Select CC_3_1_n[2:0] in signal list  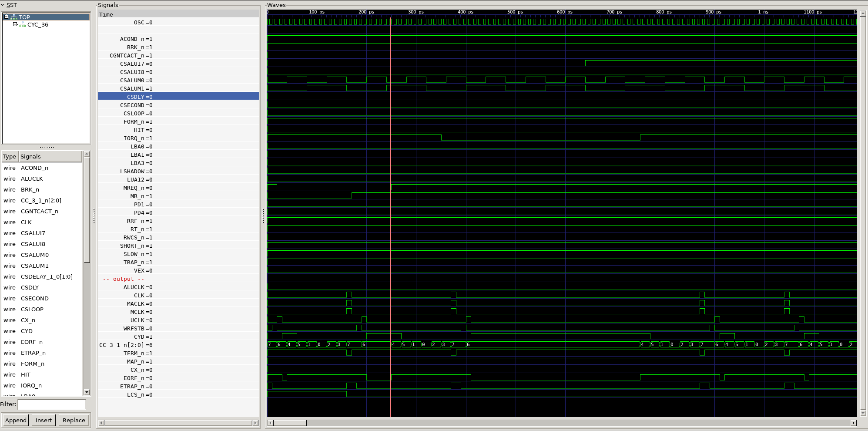tap(42, 201)
